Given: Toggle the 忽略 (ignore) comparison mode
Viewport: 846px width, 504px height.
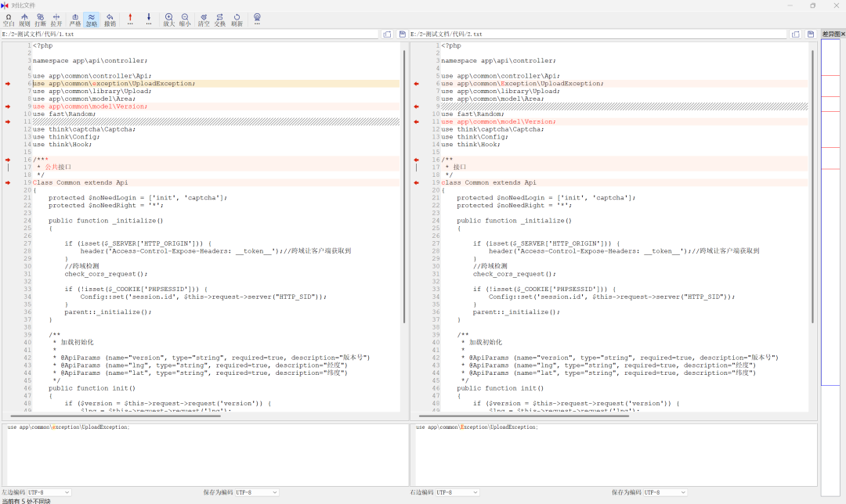Looking at the screenshot, I should tap(92, 19).
